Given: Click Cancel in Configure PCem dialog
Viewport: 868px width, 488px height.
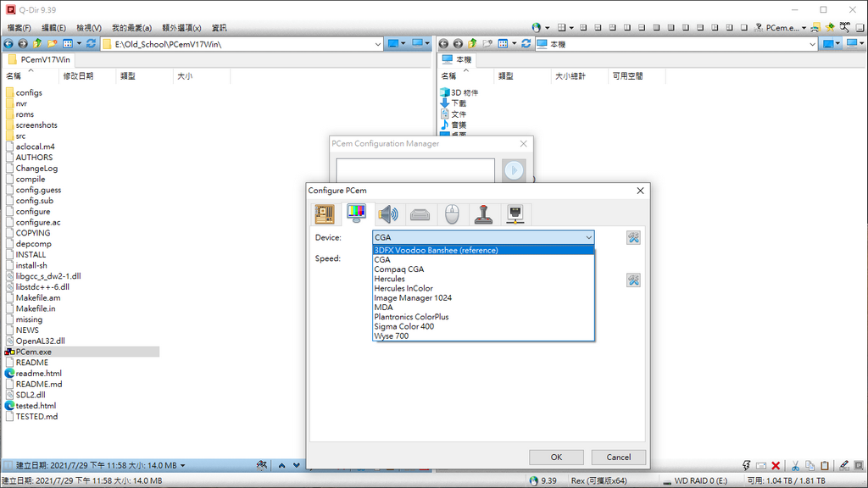Looking at the screenshot, I should [618, 457].
